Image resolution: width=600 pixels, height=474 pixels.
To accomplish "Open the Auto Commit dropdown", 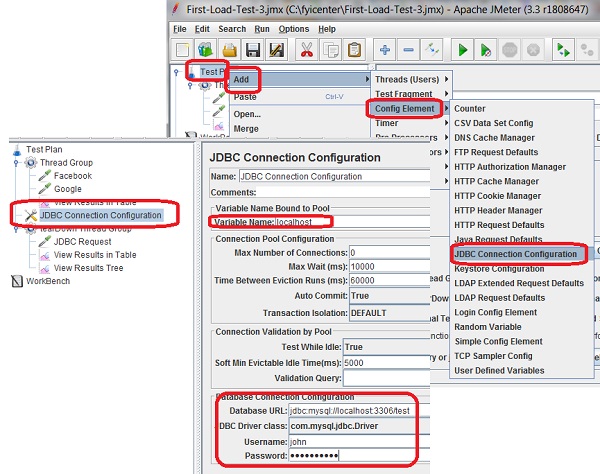I will tap(390, 296).
